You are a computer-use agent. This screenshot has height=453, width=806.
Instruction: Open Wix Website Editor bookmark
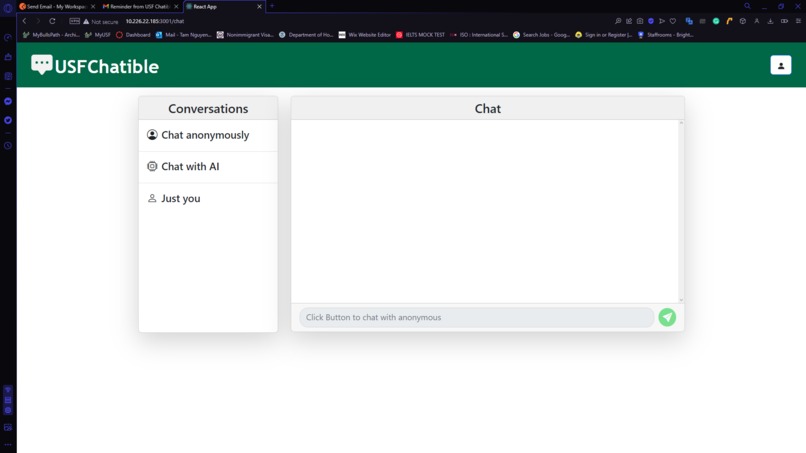364,35
